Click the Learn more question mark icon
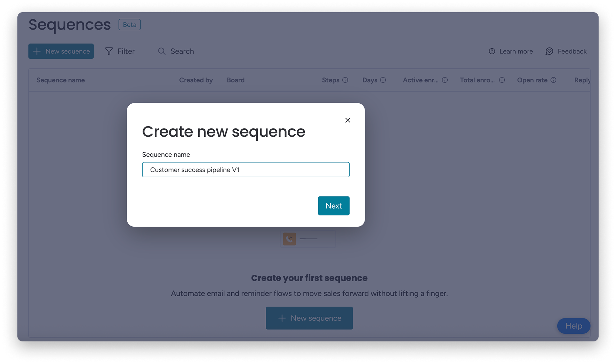 coord(492,51)
